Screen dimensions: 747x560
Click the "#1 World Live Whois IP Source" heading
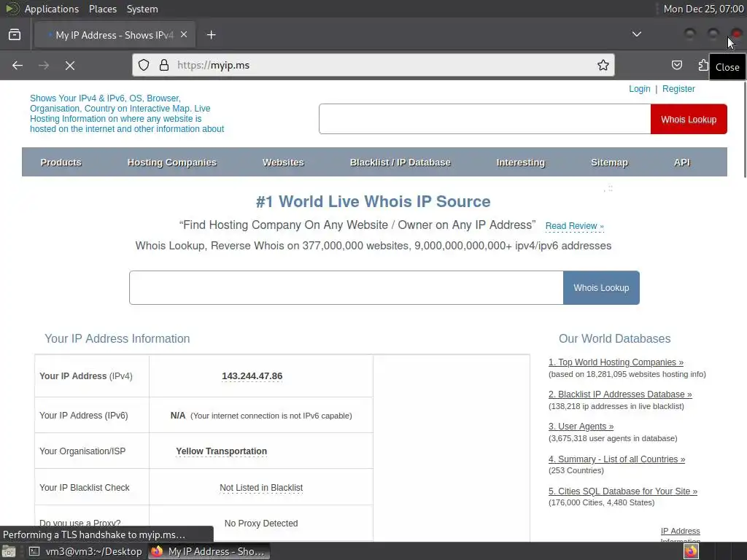tap(373, 201)
